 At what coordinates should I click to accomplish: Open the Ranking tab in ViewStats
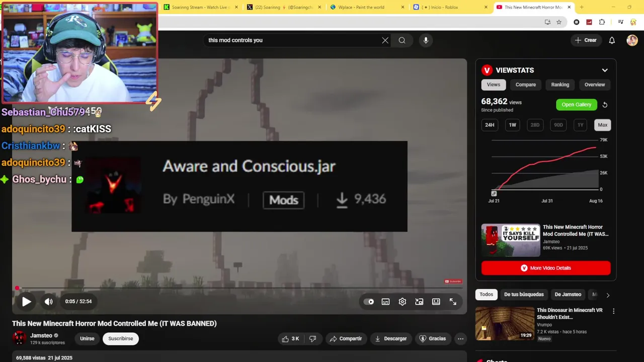(x=560, y=84)
